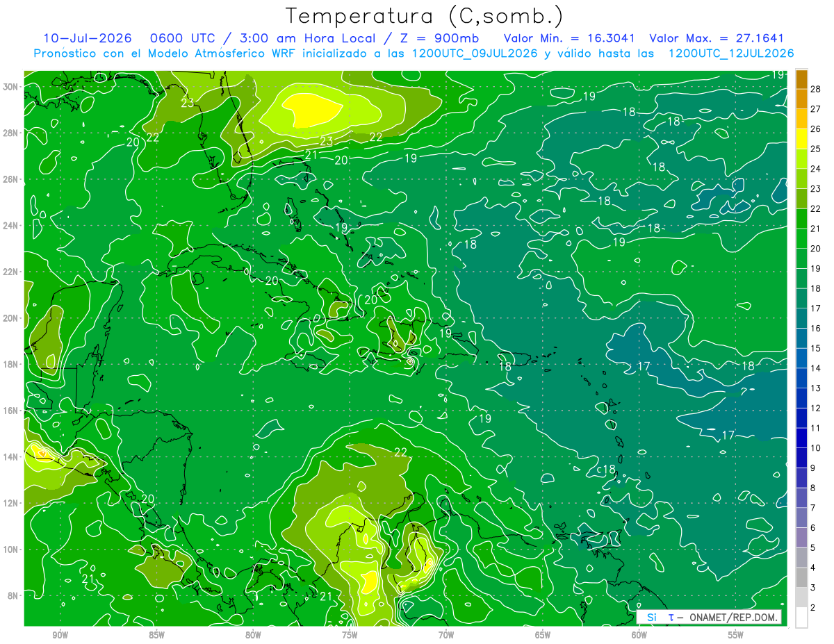Click colorbar scale label "11"
Image resolution: width=834 pixels, height=644 pixels.
(x=816, y=429)
